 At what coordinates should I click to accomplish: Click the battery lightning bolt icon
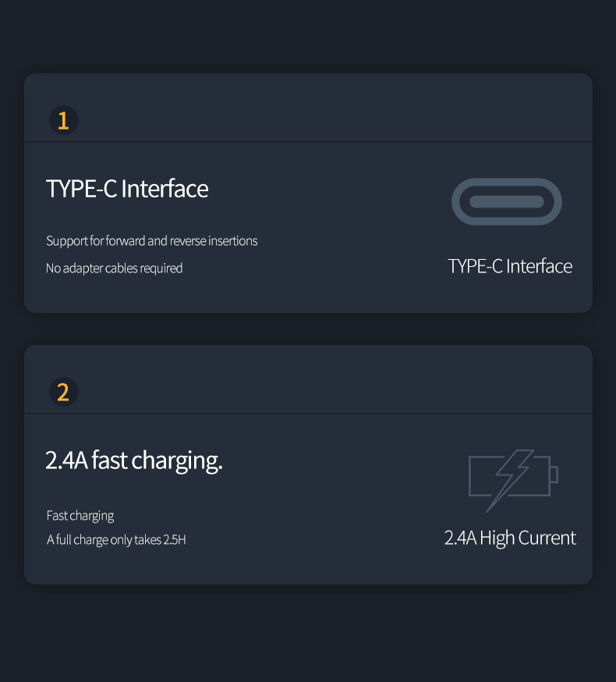[513, 481]
